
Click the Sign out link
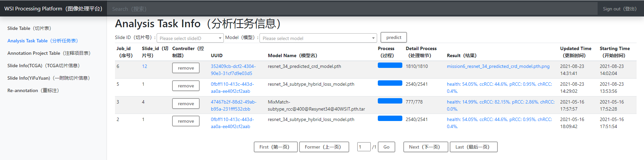[x=619, y=9]
